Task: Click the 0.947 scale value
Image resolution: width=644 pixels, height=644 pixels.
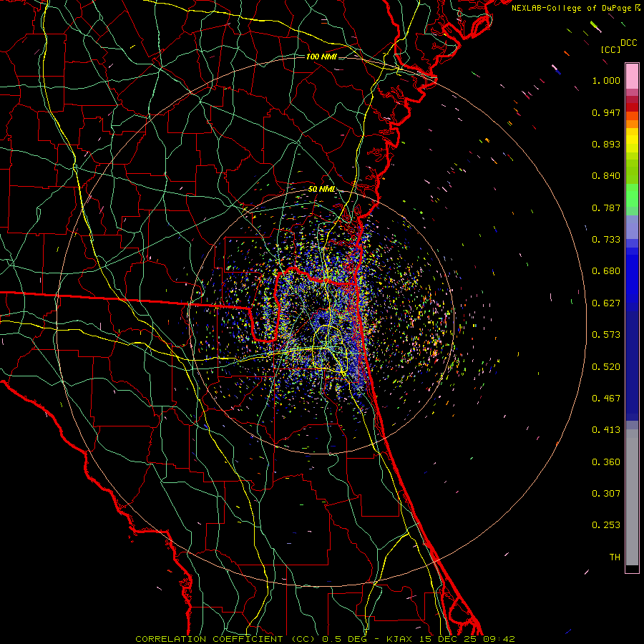Action: (x=606, y=112)
